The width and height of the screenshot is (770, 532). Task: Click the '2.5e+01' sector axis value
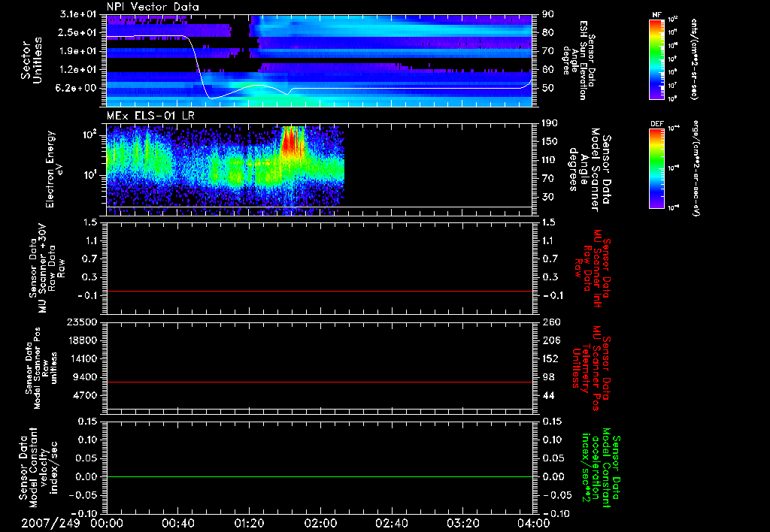click(x=78, y=32)
